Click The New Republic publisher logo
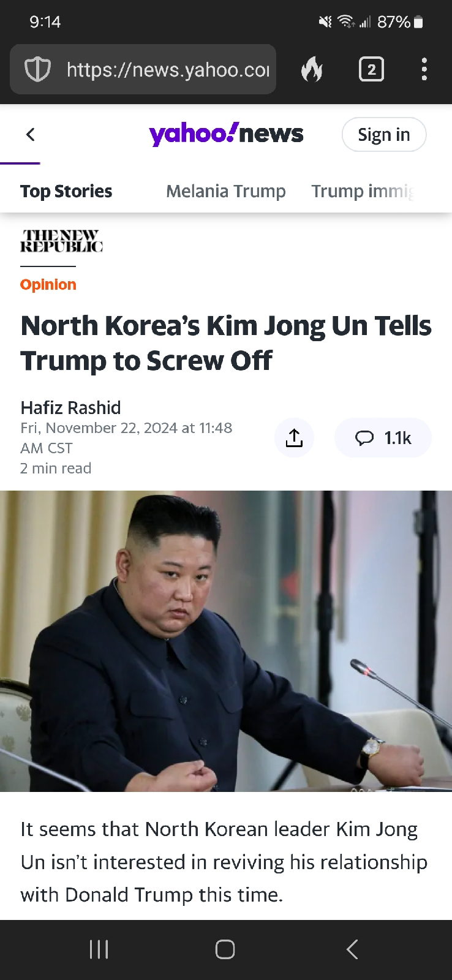 tap(61, 241)
